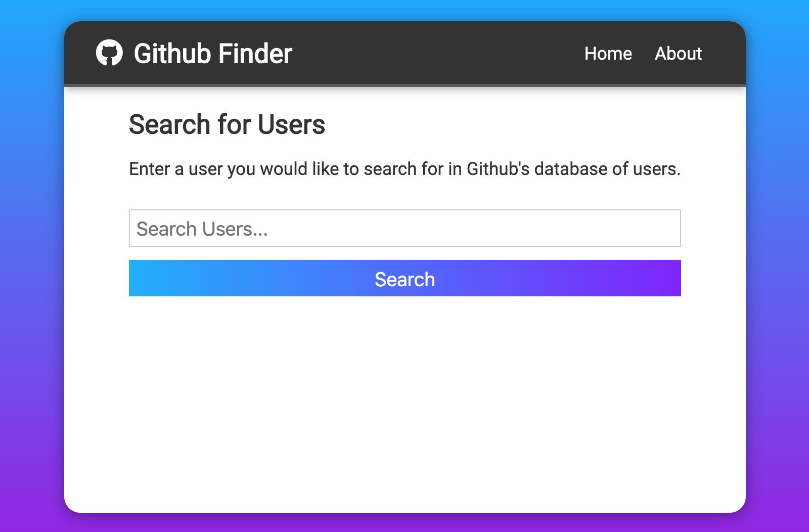Switch to the About page

(678, 54)
